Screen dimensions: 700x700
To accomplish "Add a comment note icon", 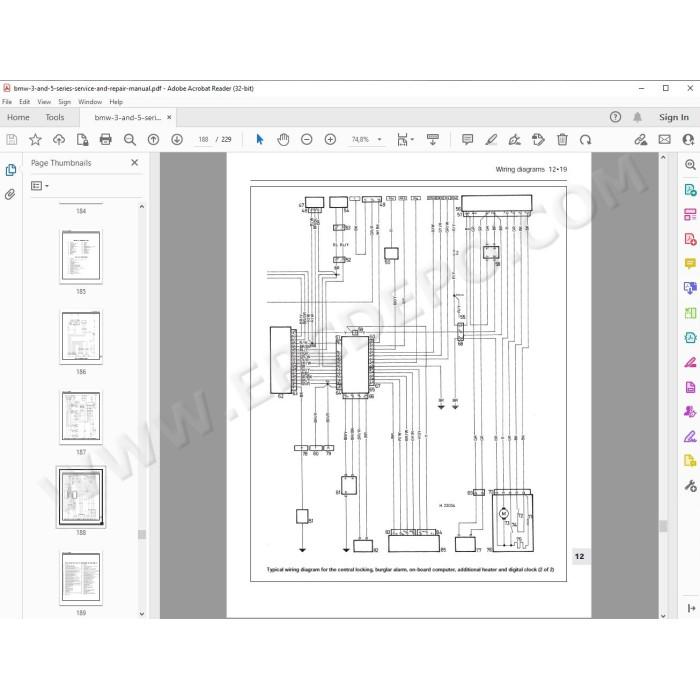I will (x=467, y=140).
